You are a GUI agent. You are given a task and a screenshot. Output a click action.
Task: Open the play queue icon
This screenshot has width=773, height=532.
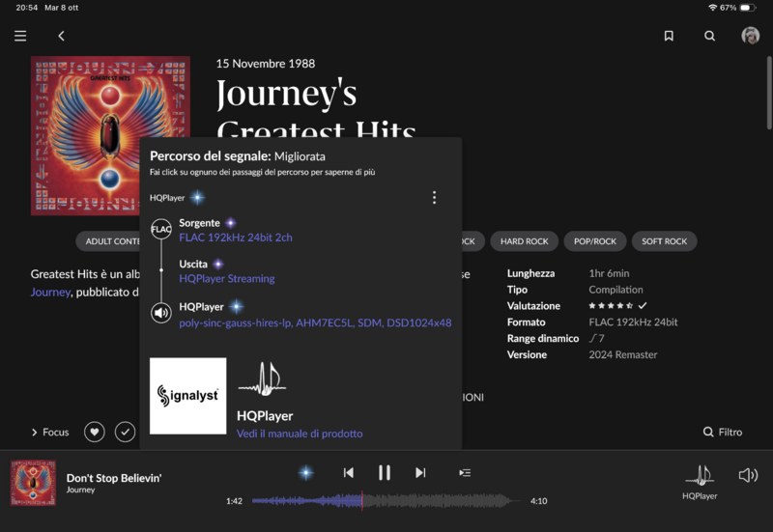tap(465, 472)
